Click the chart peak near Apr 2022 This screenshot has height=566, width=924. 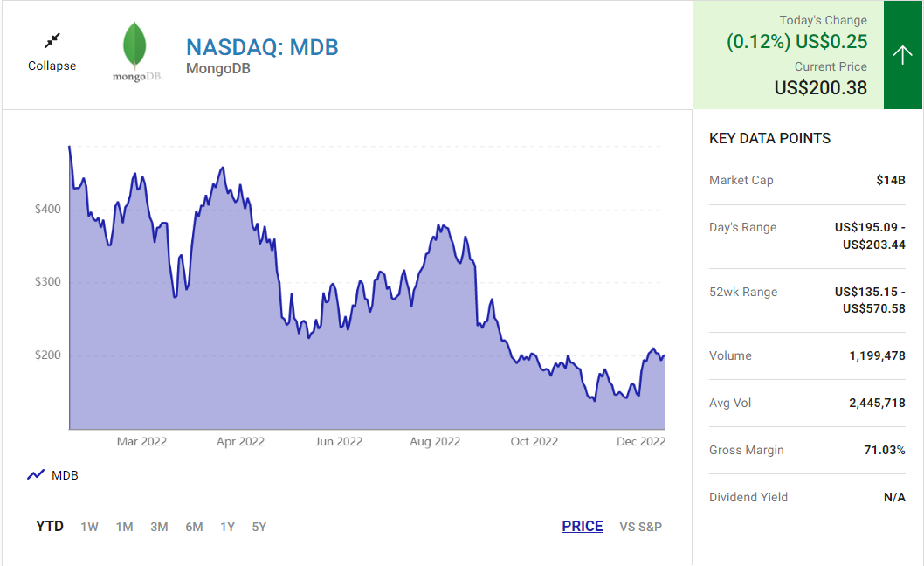pos(224,168)
